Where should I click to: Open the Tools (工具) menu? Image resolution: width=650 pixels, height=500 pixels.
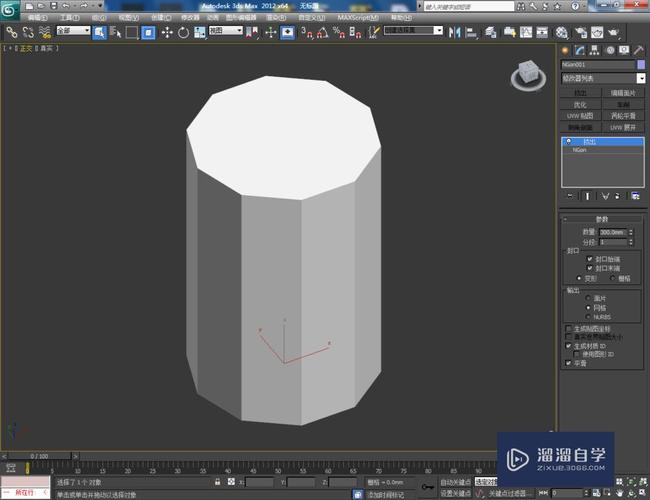(69, 17)
